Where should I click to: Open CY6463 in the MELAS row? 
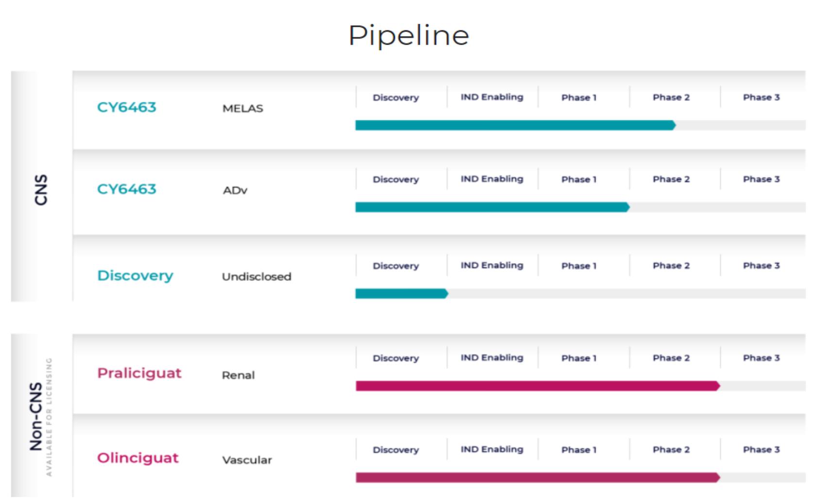tap(127, 107)
